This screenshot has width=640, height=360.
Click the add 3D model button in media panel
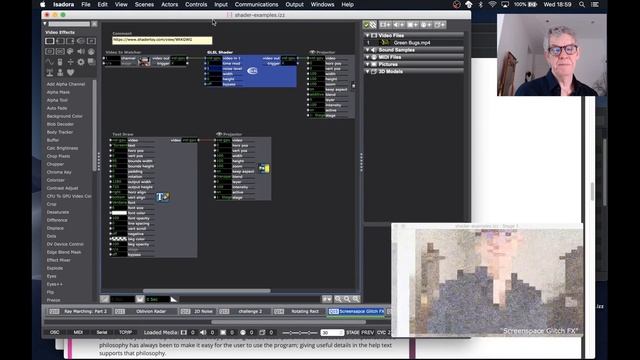click(440, 24)
